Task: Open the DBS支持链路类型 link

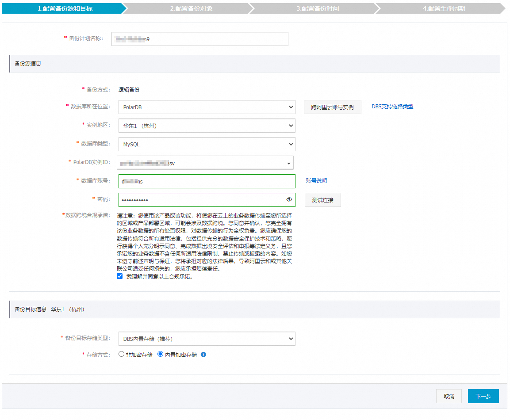Action: tap(392, 107)
